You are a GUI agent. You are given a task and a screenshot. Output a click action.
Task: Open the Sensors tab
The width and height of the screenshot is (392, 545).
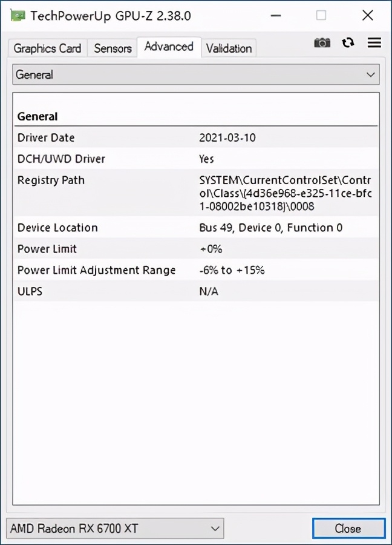point(113,48)
